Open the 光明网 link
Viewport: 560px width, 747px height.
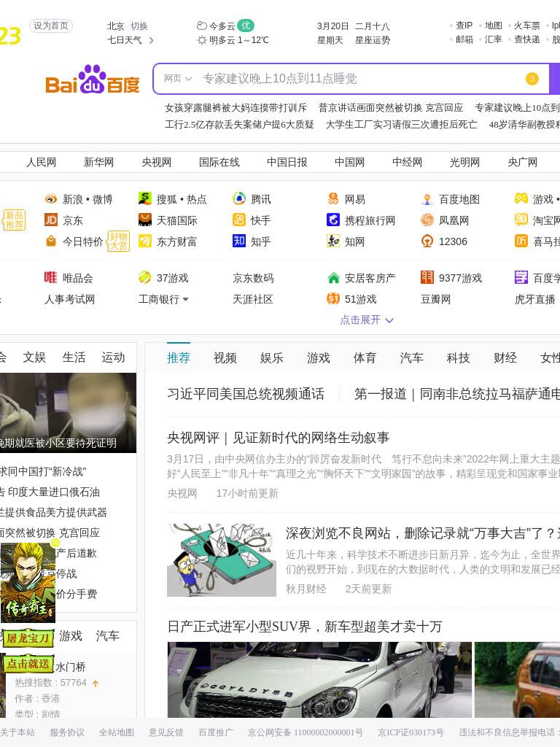tap(464, 163)
